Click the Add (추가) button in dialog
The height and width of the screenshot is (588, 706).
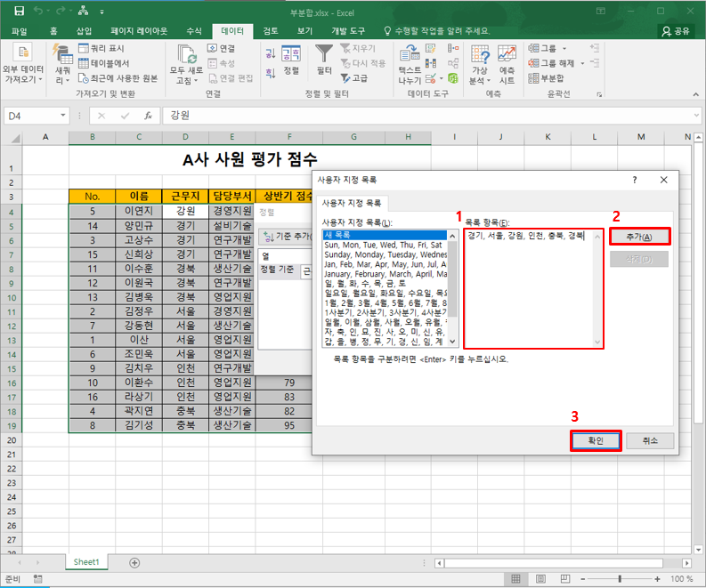[639, 237]
